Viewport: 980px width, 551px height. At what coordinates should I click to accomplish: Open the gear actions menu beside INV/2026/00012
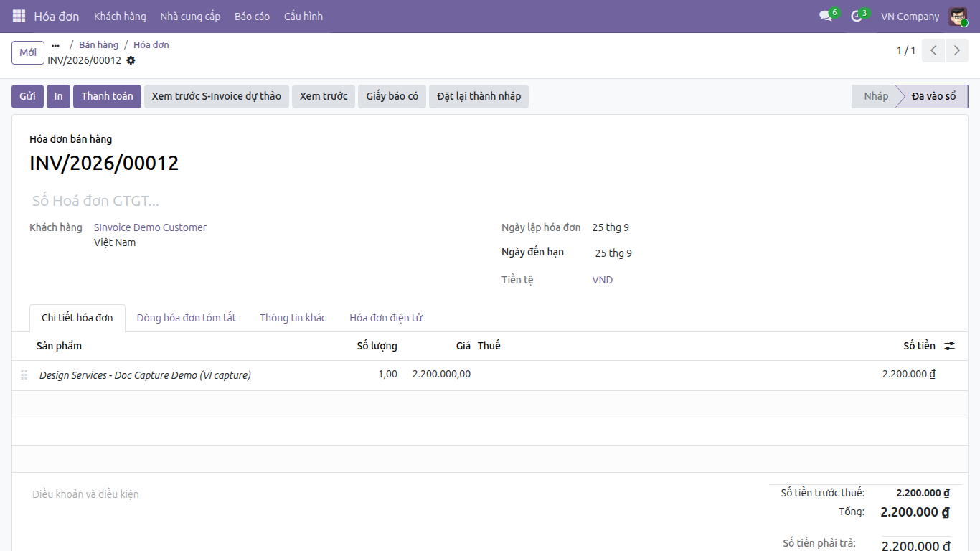pyautogui.click(x=131, y=60)
